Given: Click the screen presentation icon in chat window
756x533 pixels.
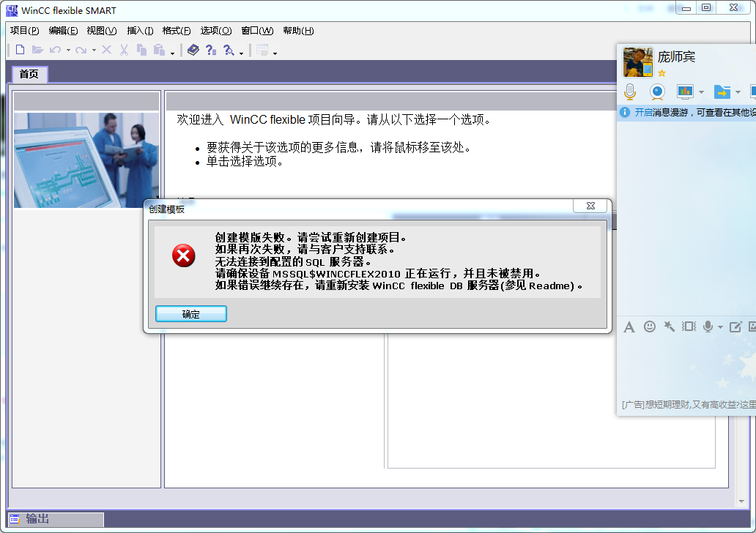Looking at the screenshot, I should pyautogui.click(x=685, y=91).
